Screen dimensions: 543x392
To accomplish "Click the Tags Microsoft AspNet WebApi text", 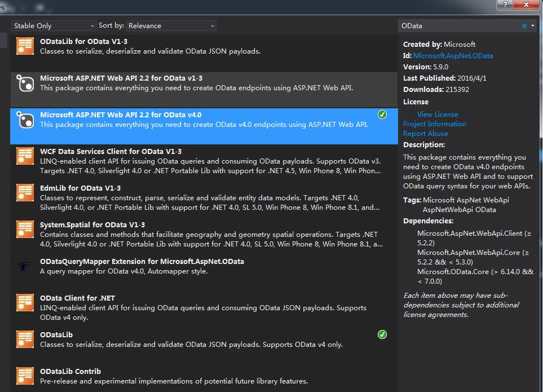I will 456,205.
